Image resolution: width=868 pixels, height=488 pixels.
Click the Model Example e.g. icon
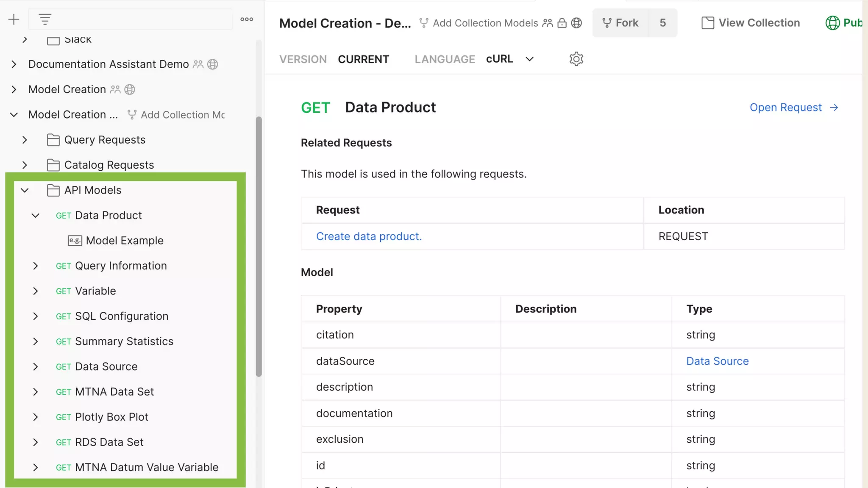click(75, 241)
